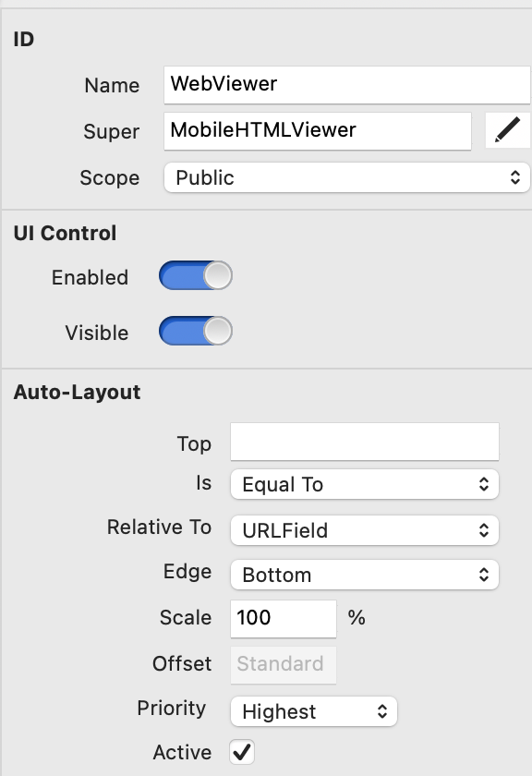Open the Relative To dropdown showing URLField
The image size is (532, 776).
pyautogui.click(x=365, y=530)
